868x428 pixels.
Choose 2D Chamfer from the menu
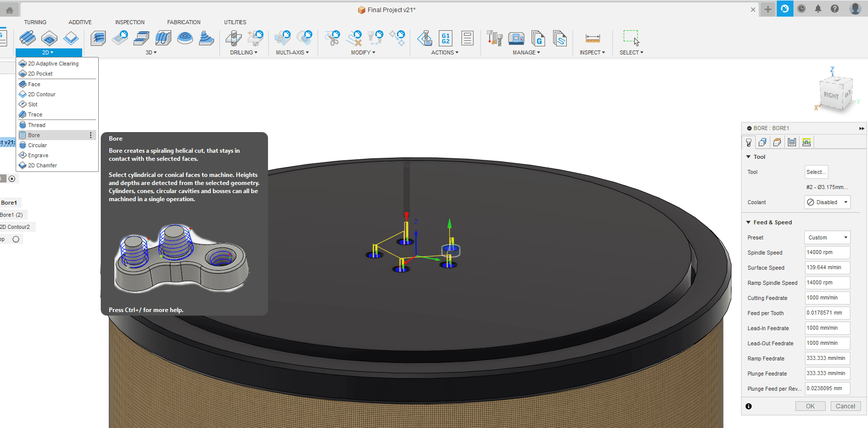click(x=57, y=165)
